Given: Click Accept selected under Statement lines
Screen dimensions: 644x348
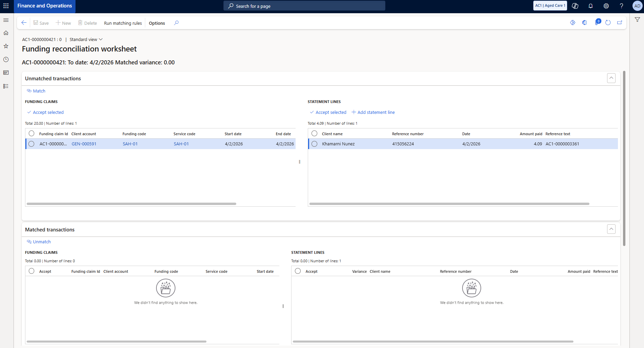Looking at the screenshot, I should pos(328,112).
